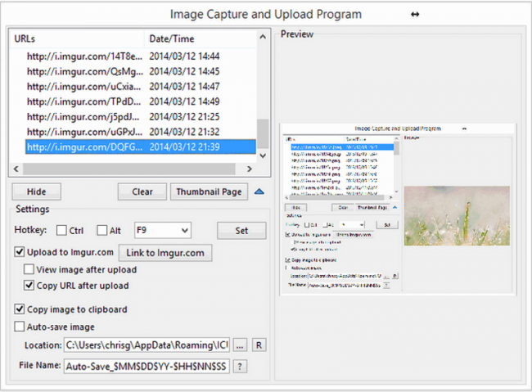Enable View image after upload
The image size is (532, 392).
pos(29,269)
